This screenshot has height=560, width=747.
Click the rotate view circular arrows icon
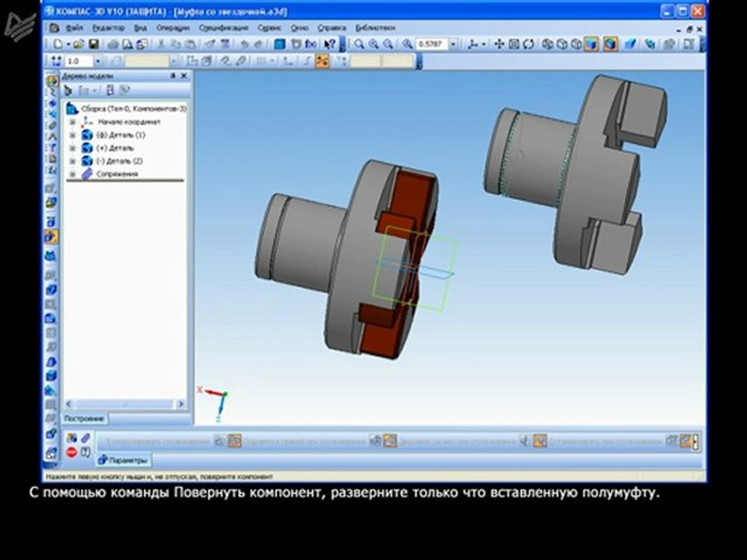tap(528, 44)
